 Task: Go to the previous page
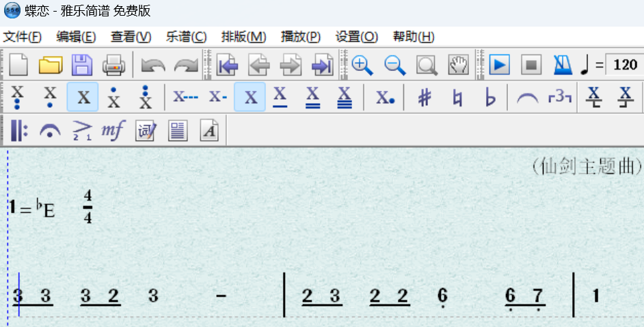coord(259,64)
